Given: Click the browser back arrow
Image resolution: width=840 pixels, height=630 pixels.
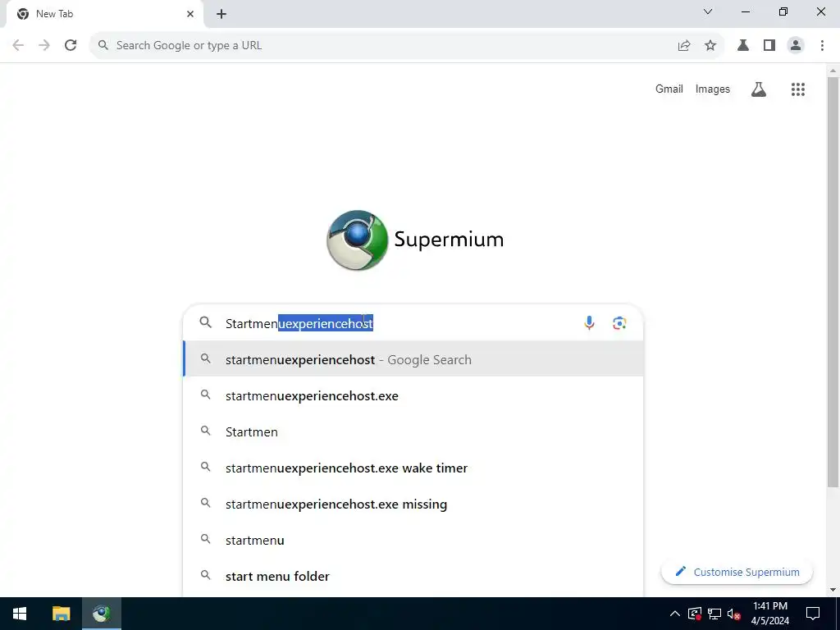Looking at the screenshot, I should point(18,46).
